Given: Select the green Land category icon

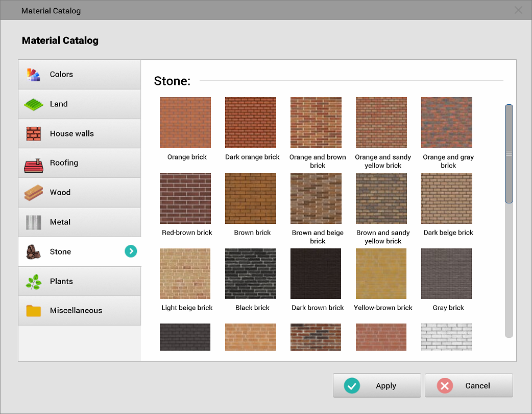Looking at the screenshot, I should tap(33, 104).
